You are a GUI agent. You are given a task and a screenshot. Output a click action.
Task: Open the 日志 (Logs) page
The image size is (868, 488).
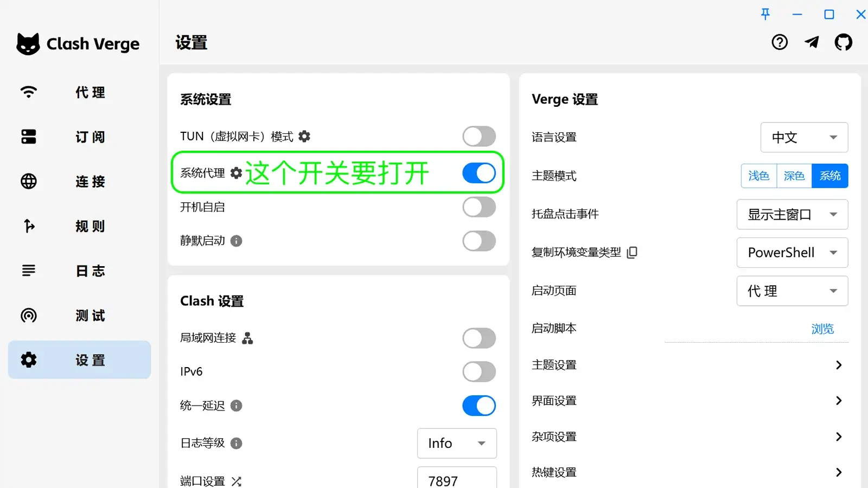tap(79, 271)
